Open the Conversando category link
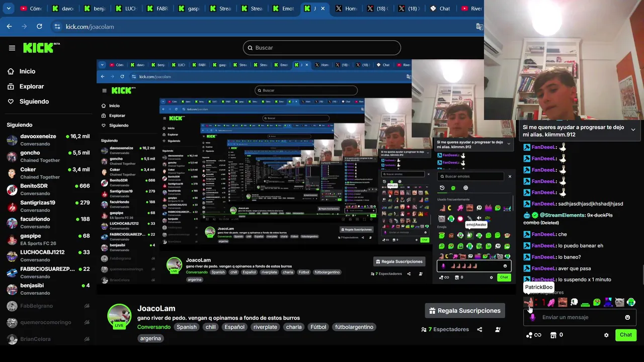This screenshot has height=362, width=644. pyautogui.click(x=154, y=327)
